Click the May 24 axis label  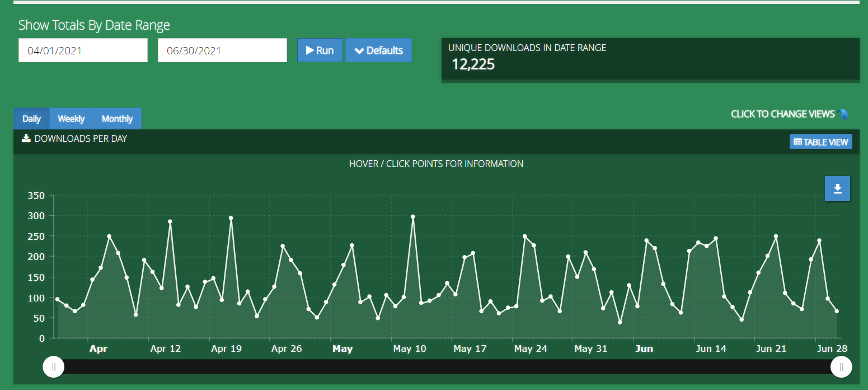click(x=531, y=349)
